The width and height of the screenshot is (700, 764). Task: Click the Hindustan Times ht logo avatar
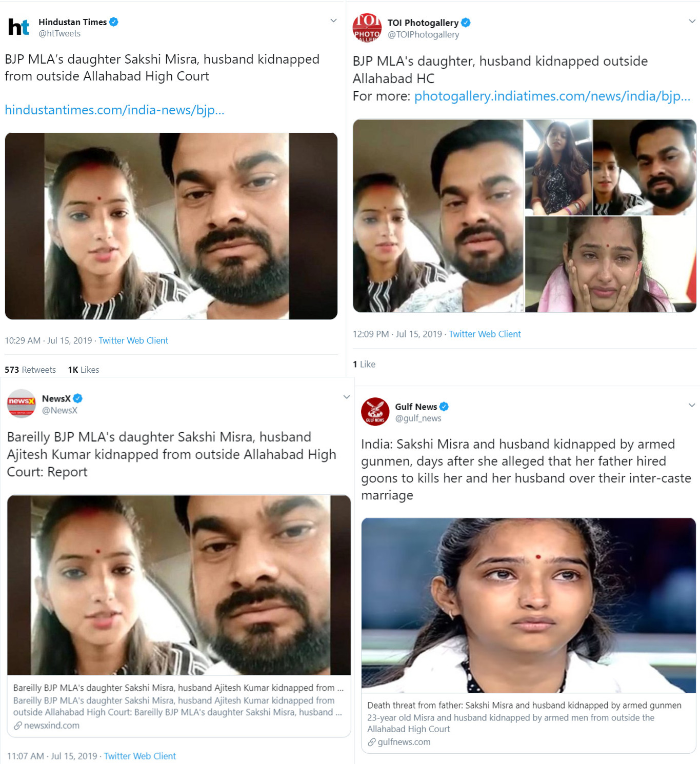click(x=18, y=27)
